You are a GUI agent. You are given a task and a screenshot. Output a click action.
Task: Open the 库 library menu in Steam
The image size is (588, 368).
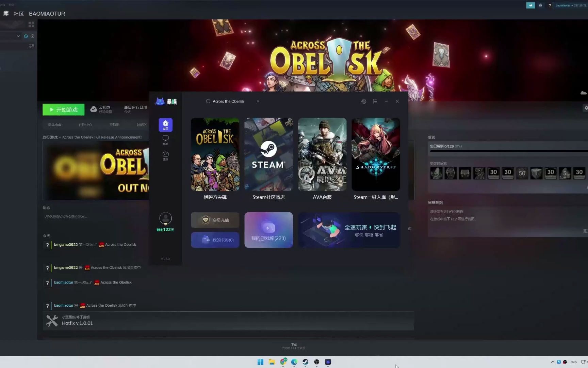[x=6, y=14]
